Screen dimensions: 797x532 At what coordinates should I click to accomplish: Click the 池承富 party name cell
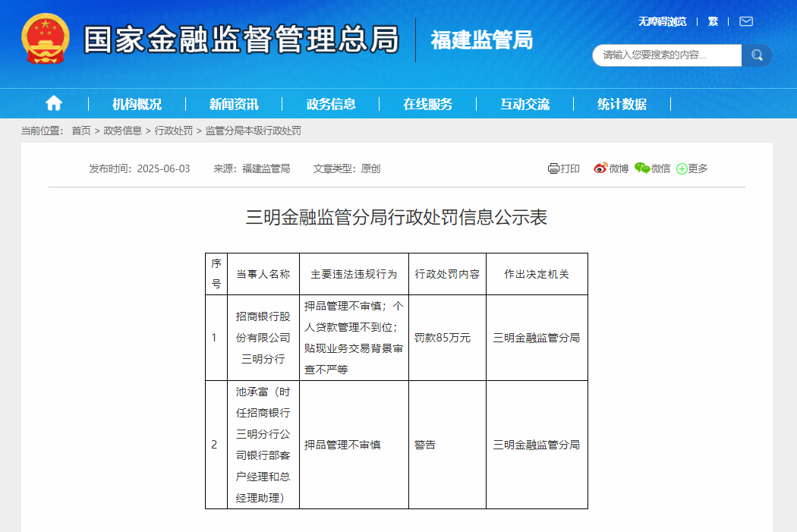pyautogui.click(x=263, y=445)
